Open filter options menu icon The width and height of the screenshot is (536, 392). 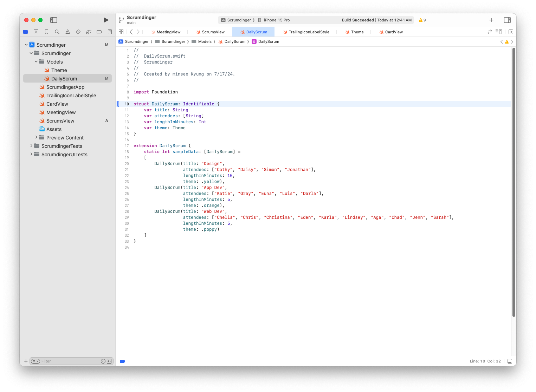click(35, 361)
